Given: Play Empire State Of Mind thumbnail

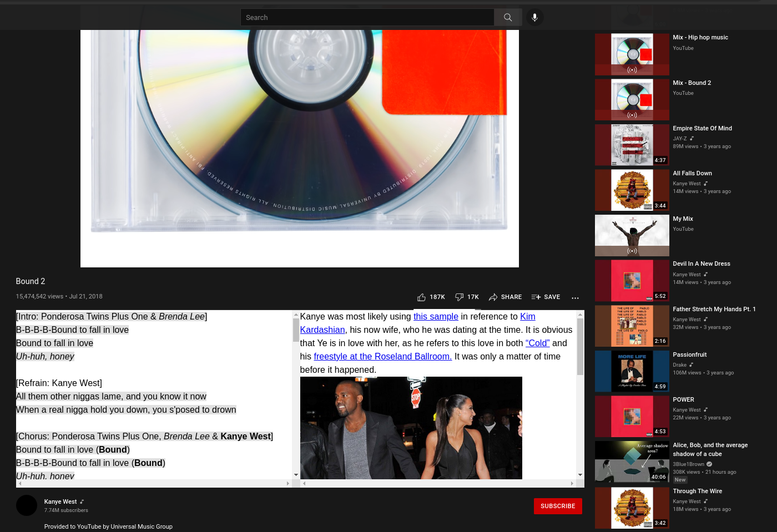Looking at the screenshot, I should [632, 145].
